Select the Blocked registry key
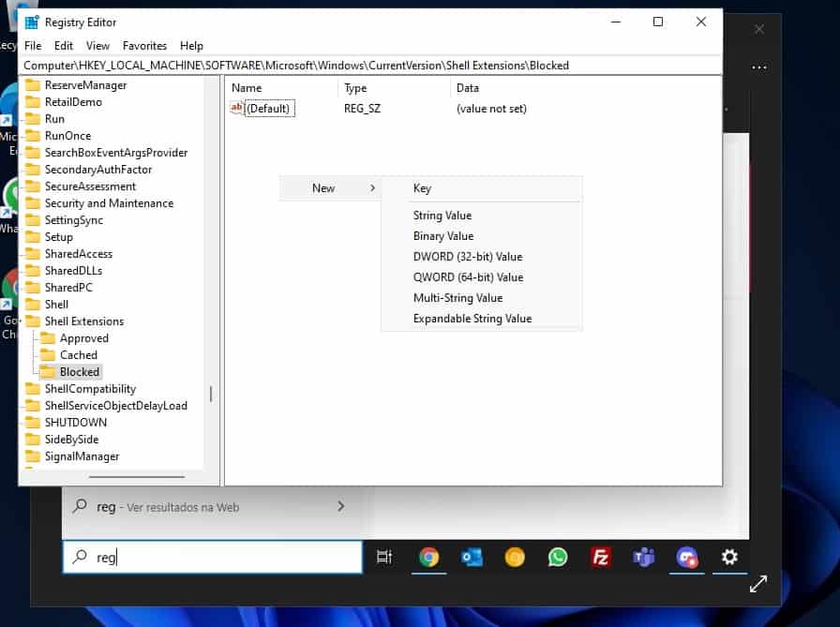The image size is (840, 627). (79, 372)
